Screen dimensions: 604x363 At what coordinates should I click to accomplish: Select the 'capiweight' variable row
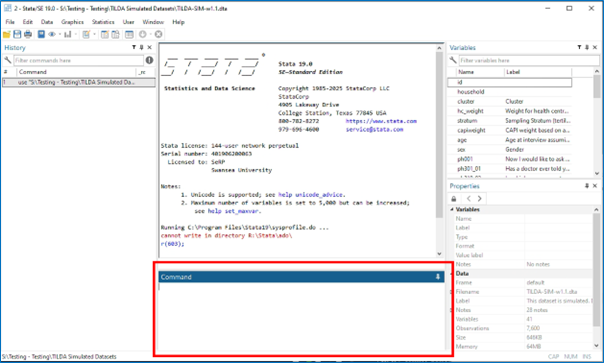[x=509, y=130]
